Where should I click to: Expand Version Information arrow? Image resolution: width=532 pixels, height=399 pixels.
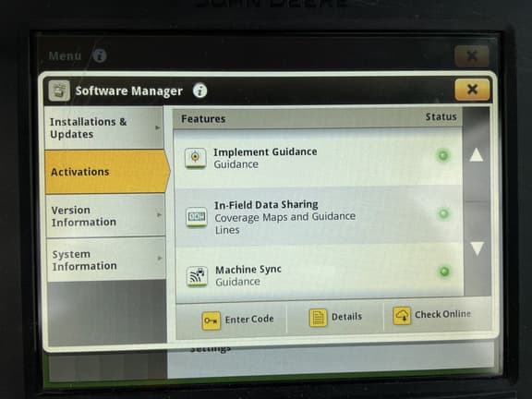[x=159, y=215]
